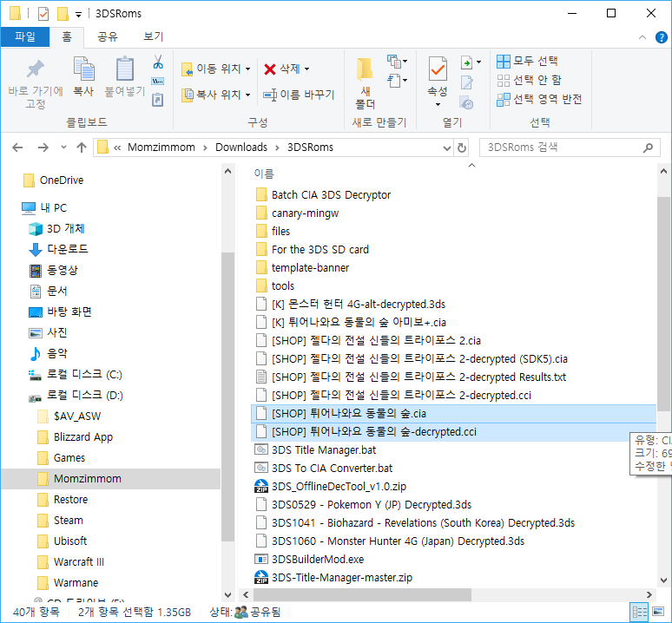
Task: Click the Edit icon in the Open group
Action: pyautogui.click(x=466, y=82)
